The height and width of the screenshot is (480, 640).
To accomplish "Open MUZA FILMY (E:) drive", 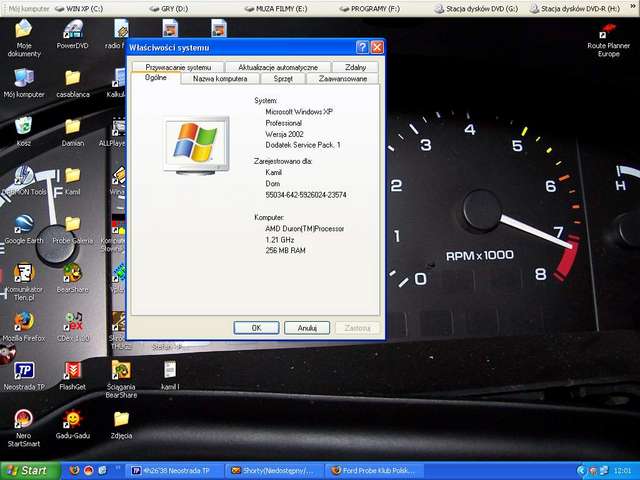I will click(276, 8).
